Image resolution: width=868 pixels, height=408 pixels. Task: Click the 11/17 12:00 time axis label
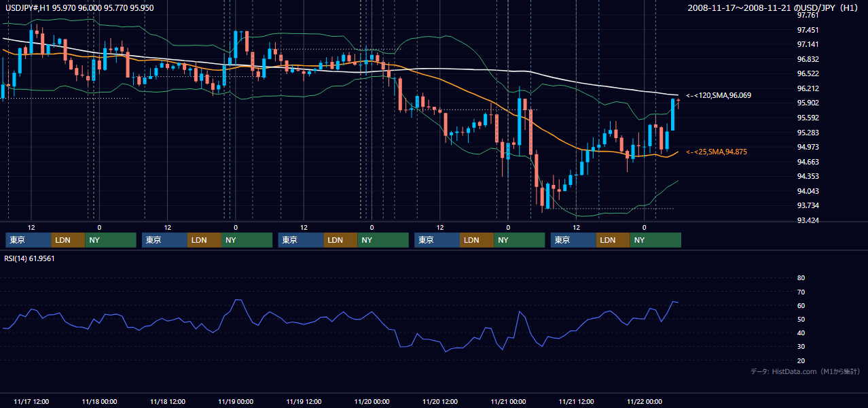(x=31, y=402)
